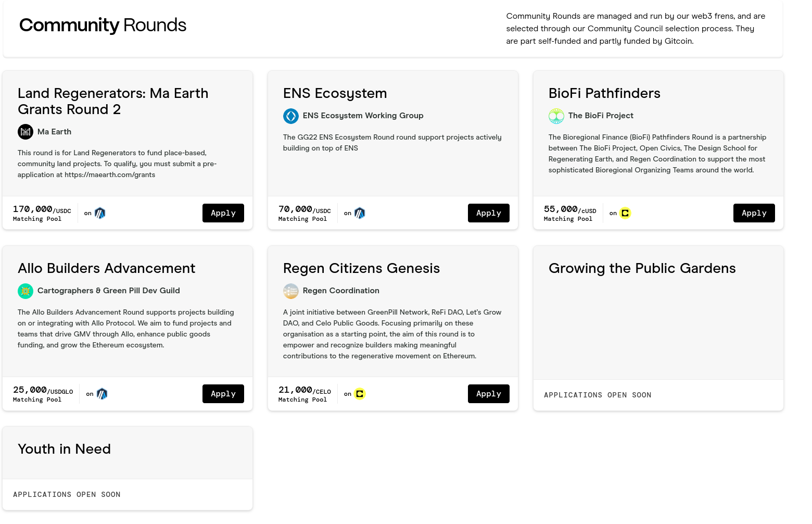Apply to Regen Citizens Genesis round
The height and width of the screenshot is (524, 812).
489,394
